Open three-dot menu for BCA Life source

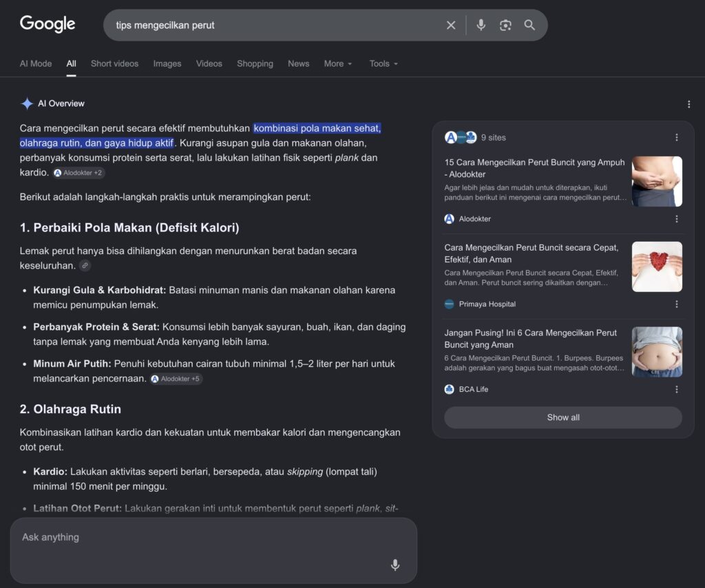pos(676,389)
